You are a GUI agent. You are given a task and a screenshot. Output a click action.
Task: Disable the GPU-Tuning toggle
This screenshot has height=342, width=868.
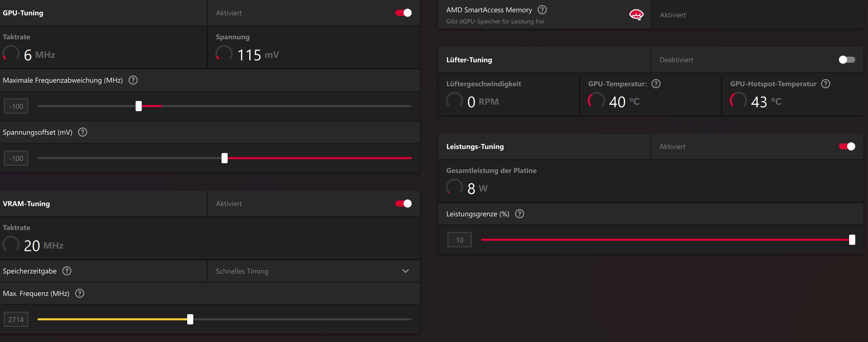[403, 13]
